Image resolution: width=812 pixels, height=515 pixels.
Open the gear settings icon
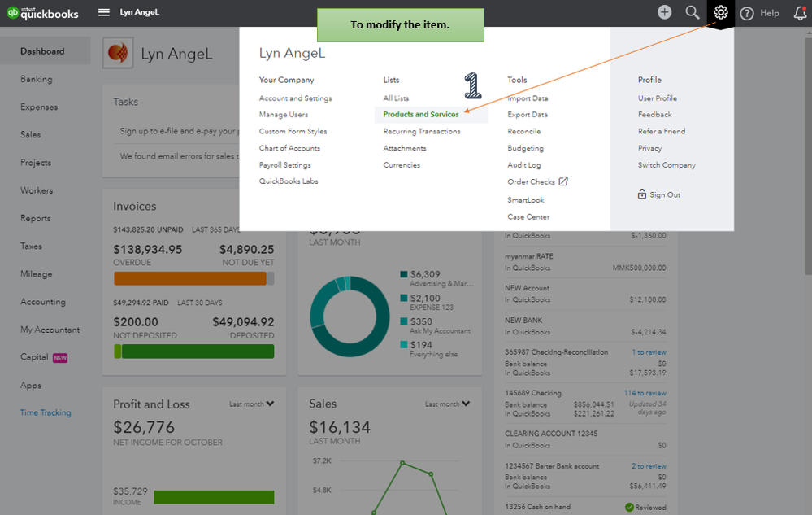coord(720,12)
